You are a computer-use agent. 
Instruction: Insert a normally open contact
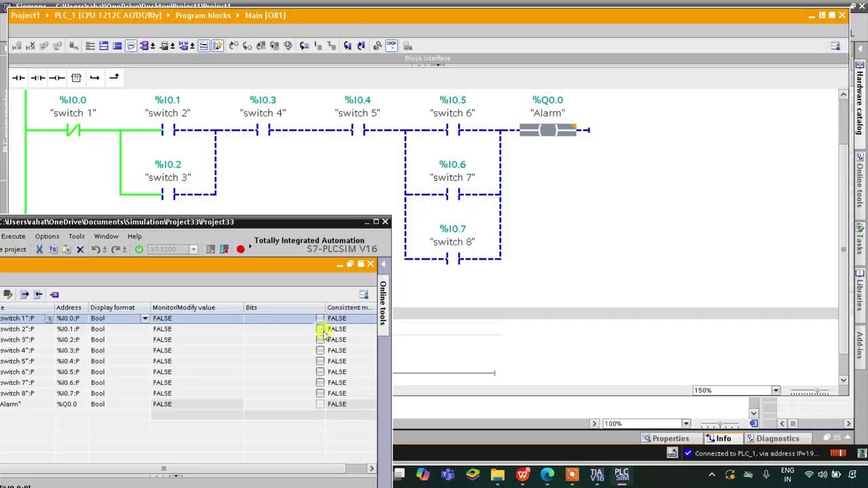19,78
